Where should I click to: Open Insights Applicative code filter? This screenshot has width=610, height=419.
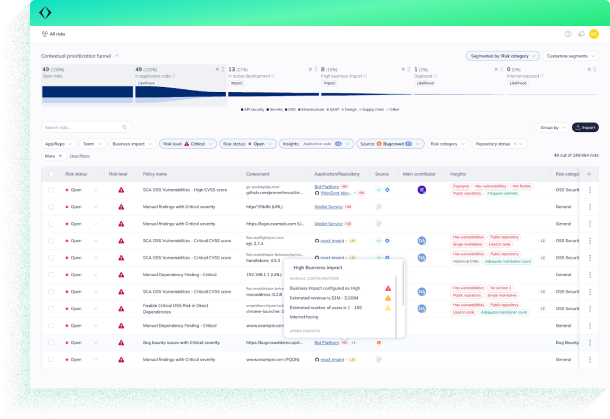click(317, 144)
